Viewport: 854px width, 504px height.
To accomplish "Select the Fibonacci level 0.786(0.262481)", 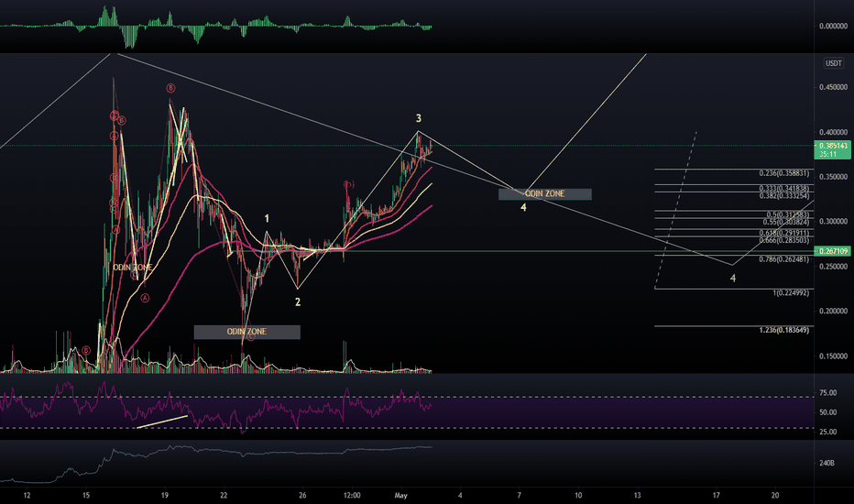I will click(x=783, y=259).
